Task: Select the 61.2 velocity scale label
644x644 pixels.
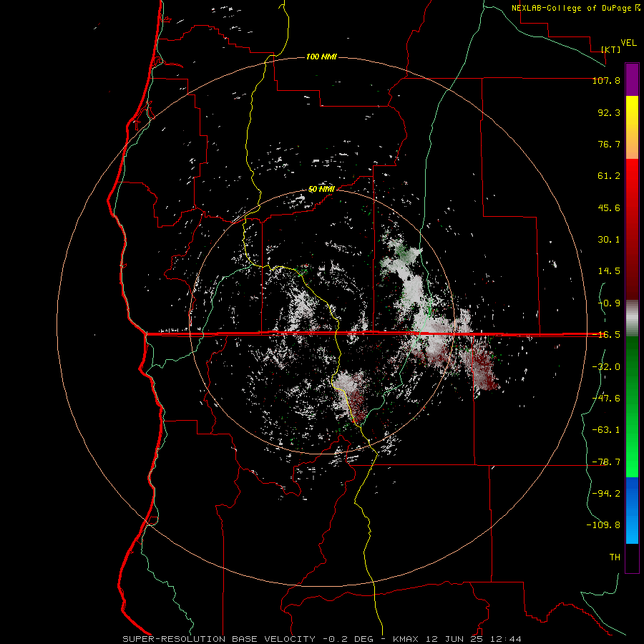Action: (x=609, y=176)
